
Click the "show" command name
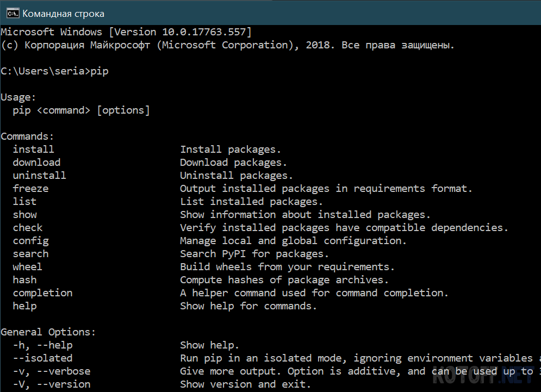coord(24,215)
